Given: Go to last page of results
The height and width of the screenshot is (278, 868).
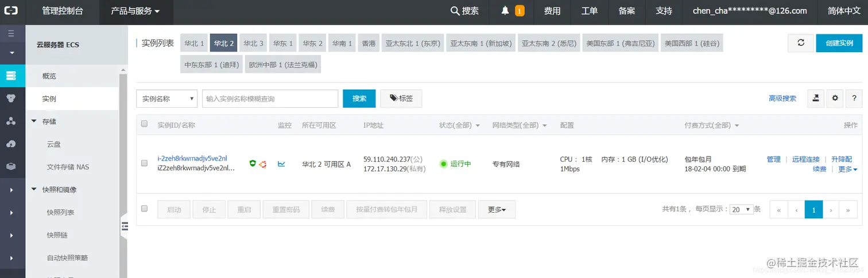Looking at the screenshot, I should pos(848,210).
